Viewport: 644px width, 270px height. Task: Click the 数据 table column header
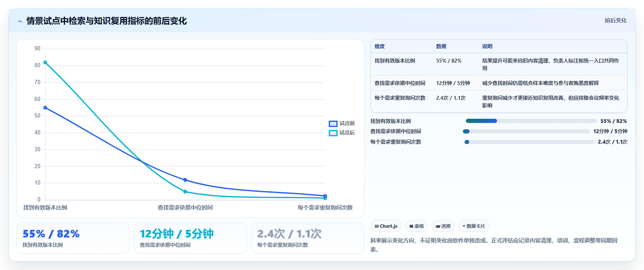tap(441, 46)
